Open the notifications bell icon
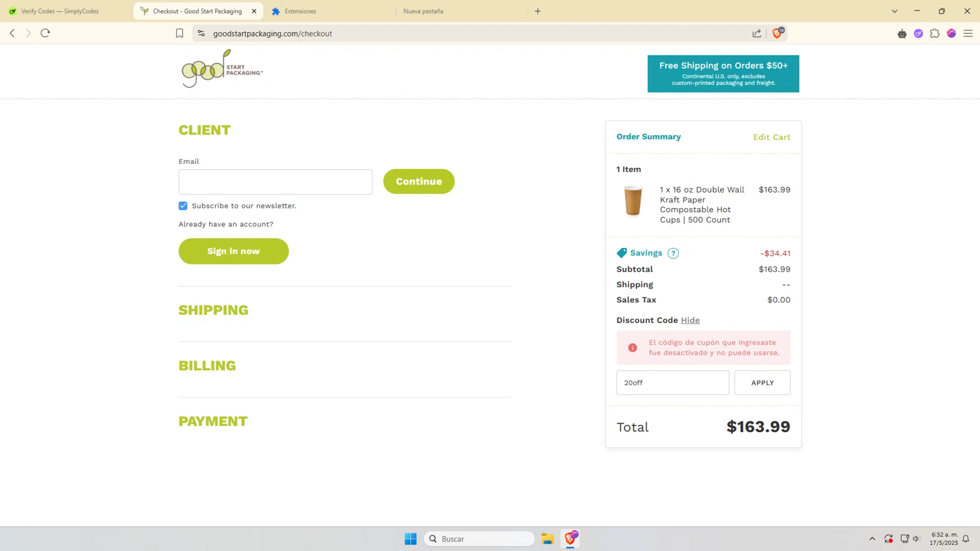980x551 pixels. point(966,539)
